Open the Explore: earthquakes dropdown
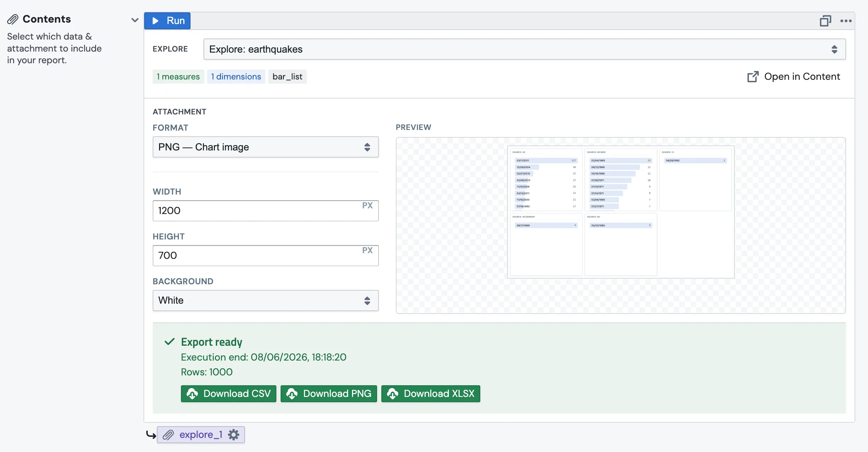Viewport: 868px width, 452px height. pos(524,49)
